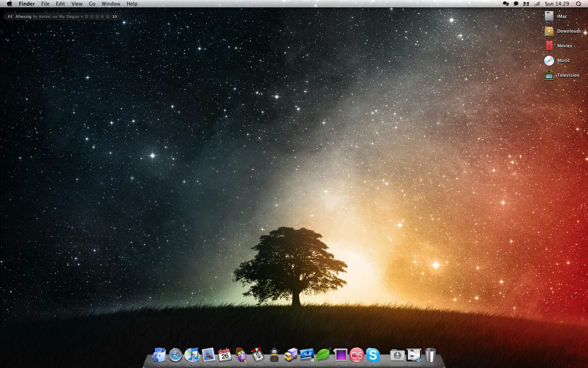
Task: Open the Apple menu
Action: pyautogui.click(x=9, y=4)
